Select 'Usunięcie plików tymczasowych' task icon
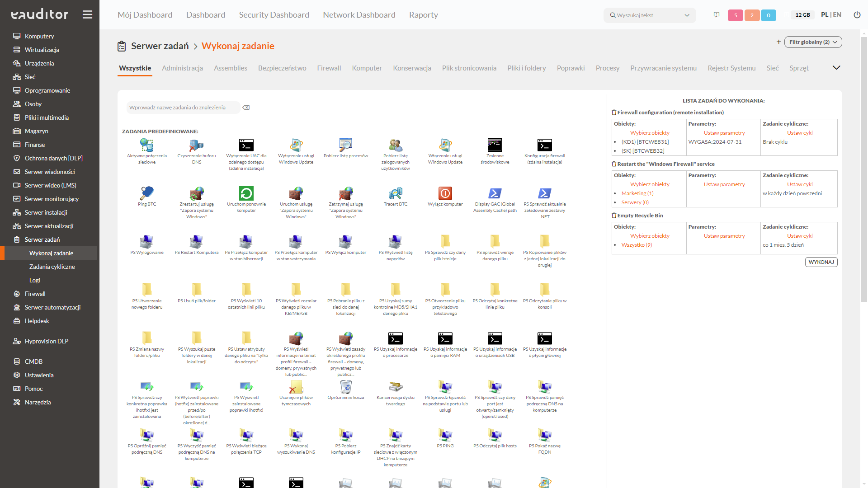Screen dimensions: 868x488 tap(296, 387)
